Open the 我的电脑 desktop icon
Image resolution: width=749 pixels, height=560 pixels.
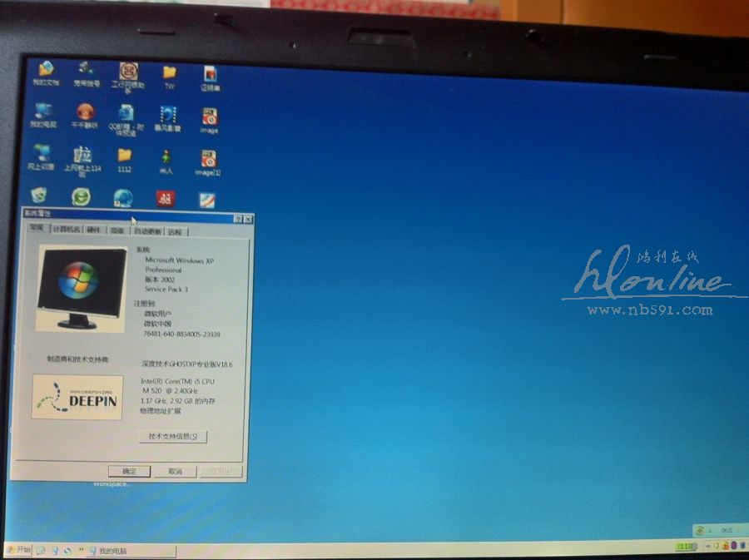[x=43, y=115]
